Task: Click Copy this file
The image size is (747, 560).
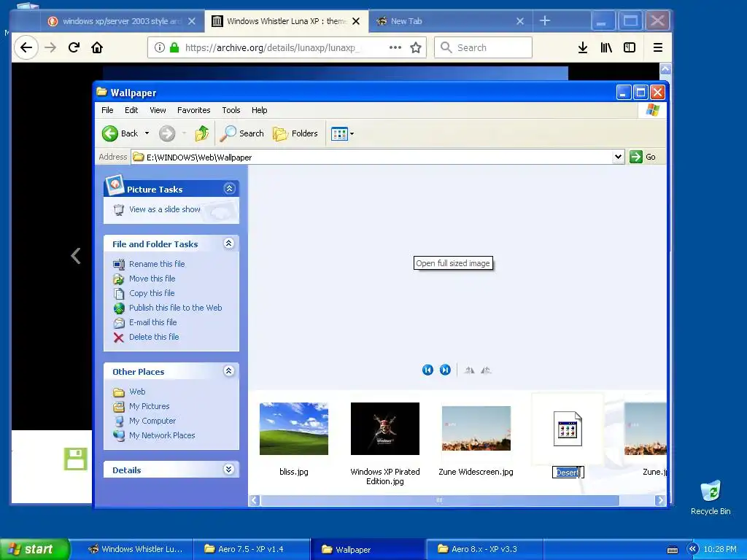Action: click(152, 293)
